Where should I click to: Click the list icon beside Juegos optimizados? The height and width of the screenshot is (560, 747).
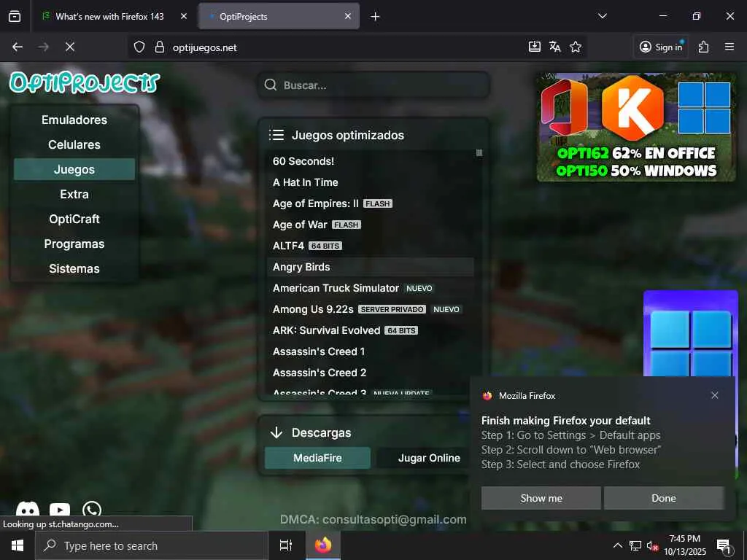(276, 135)
